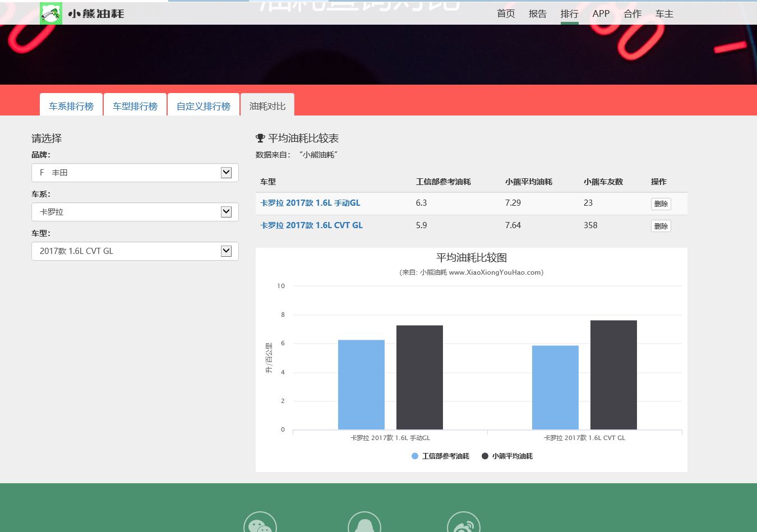Delete the 卡罗拉 2017款 1.6L 手动GL row

click(x=661, y=204)
